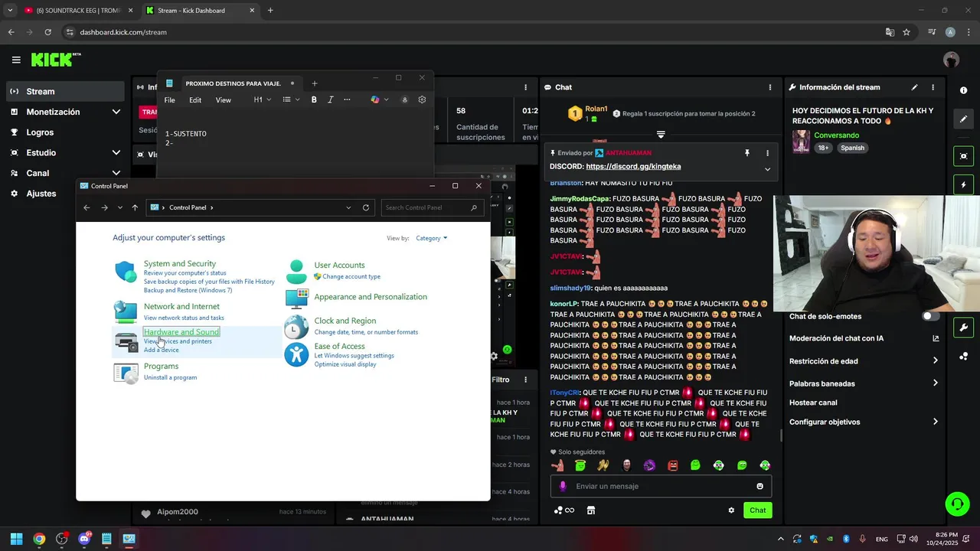Edit stream information with pencil icon
The image size is (980, 551).
pyautogui.click(x=914, y=87)
